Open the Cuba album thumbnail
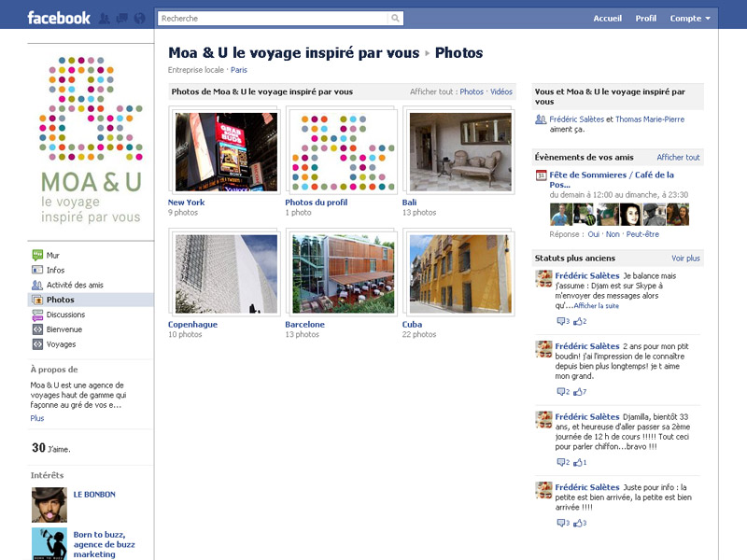Viewport: 747px width, 560px height. click(x=460, y=273)
